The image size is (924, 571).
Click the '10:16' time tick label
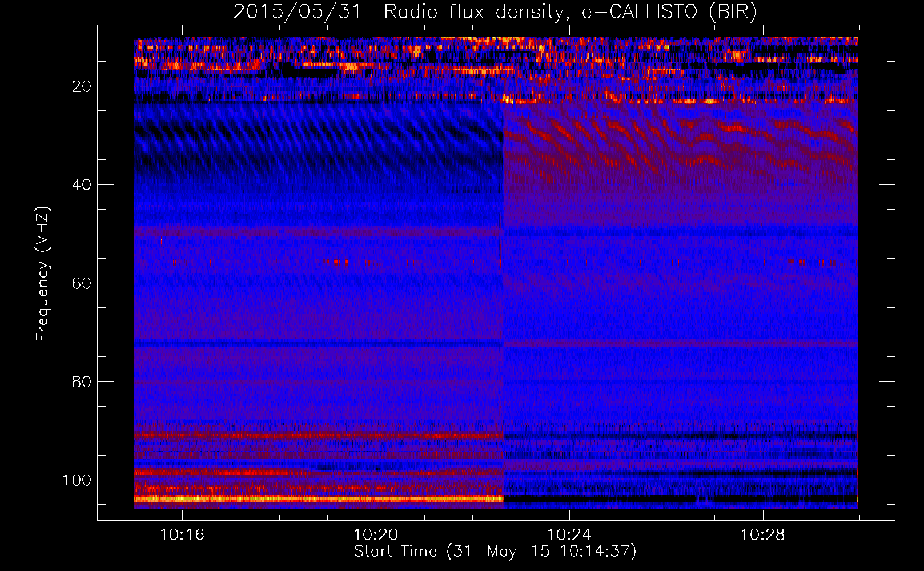[x=182, y=535]
